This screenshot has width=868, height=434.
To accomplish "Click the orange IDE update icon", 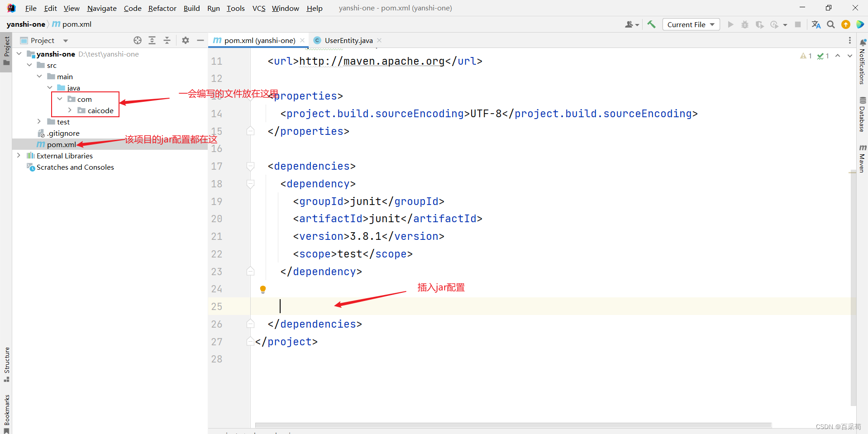I will (845, 24).
